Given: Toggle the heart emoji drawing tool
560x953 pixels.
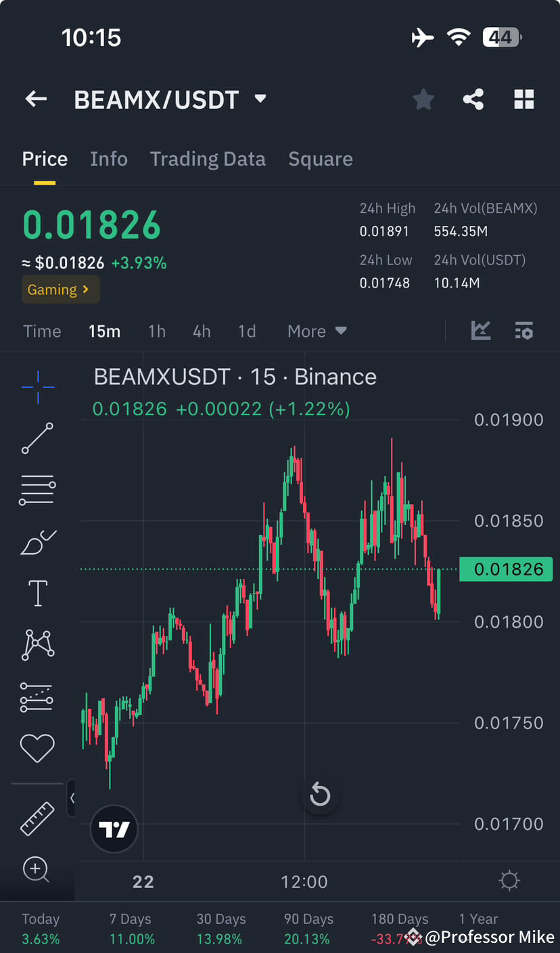Looking at the screenshot, I should [x=37, y=748].
